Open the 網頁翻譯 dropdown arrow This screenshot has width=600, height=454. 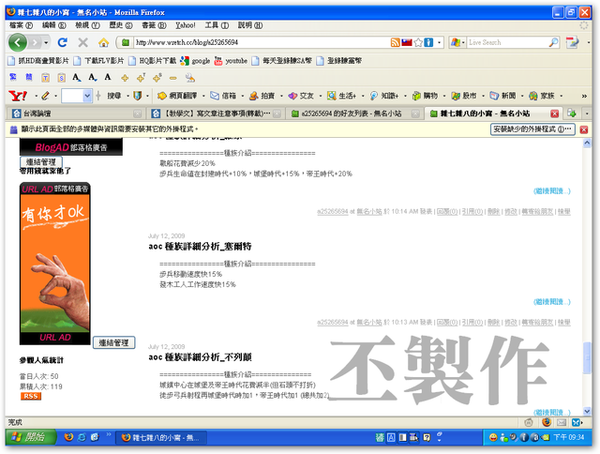click(x=204, y=96)
